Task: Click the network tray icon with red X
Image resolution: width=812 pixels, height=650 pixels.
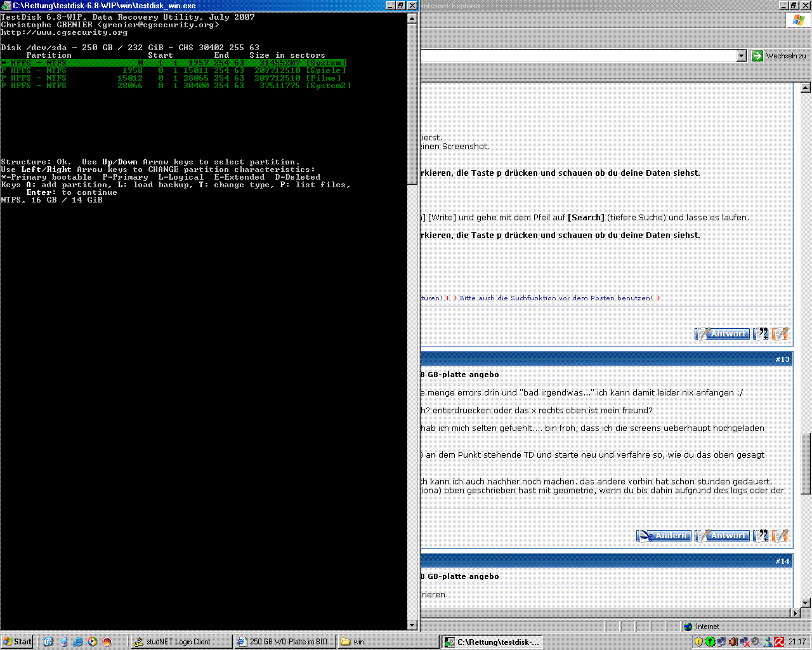Action: (x=744, y=642)
